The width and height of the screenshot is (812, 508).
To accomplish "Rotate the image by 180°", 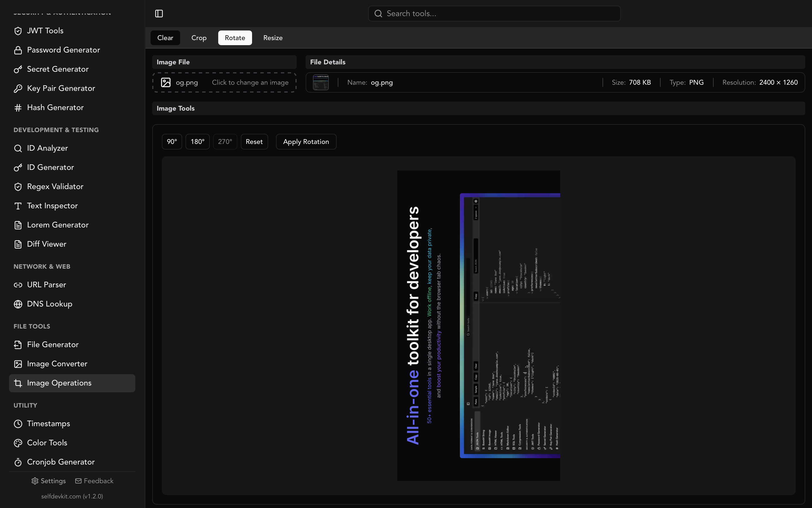I will point(198,142).
